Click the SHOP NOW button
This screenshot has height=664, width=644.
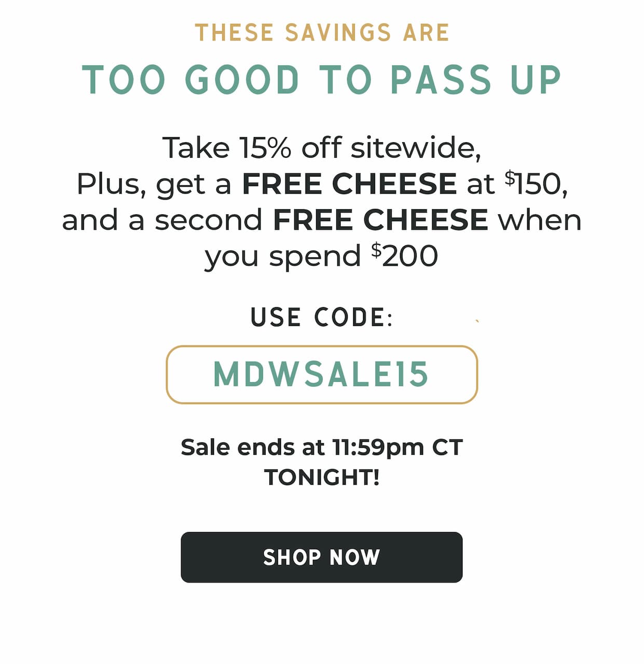pos(321,557)
